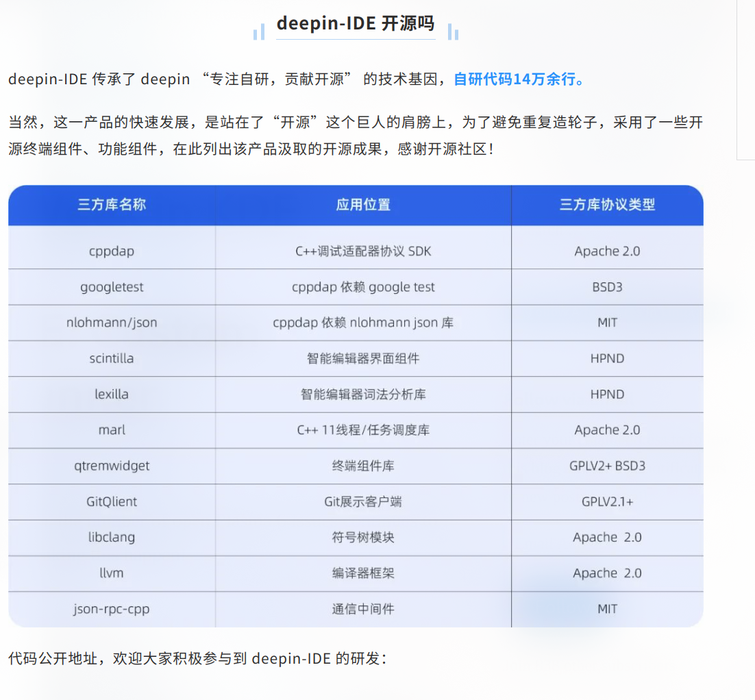755x700 pixels.
Task: Click the blue text '自研代码14万余行'
Action: point(515,79)
